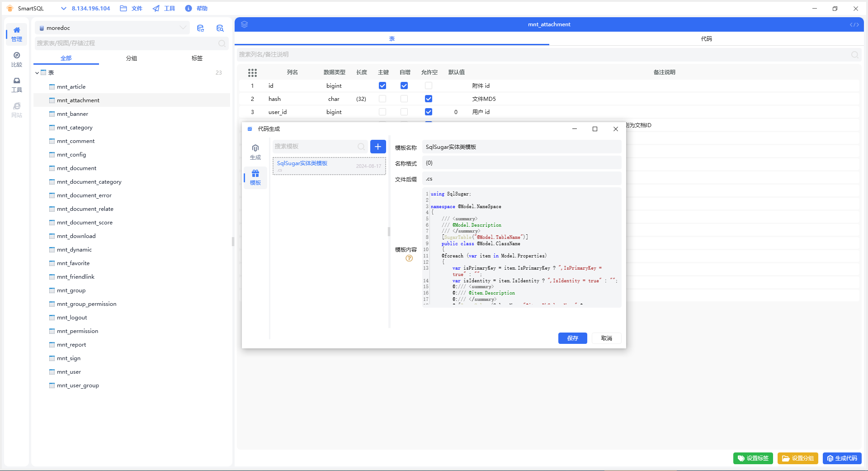Click the 设置分组 button
Viewport: 868px width, 471px height.
click(x=798, y=458)
